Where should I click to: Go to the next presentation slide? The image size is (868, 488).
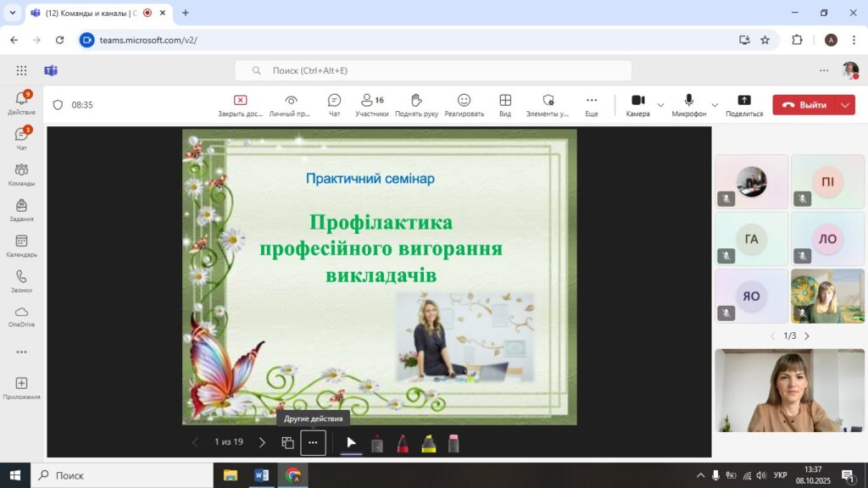coord(262,442)
